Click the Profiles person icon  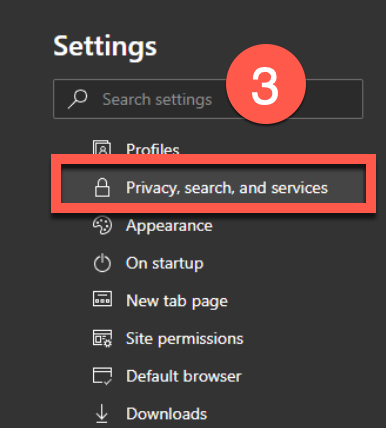[102, 147]
